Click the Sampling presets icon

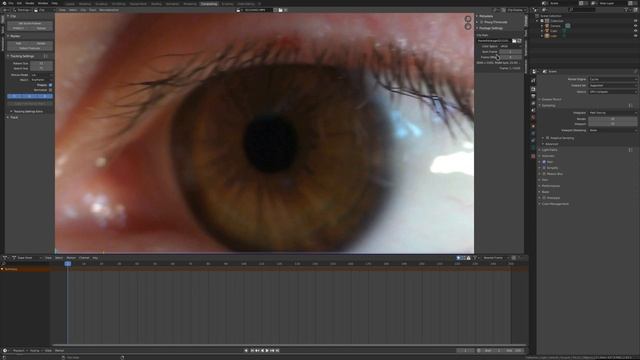[631, 105]
